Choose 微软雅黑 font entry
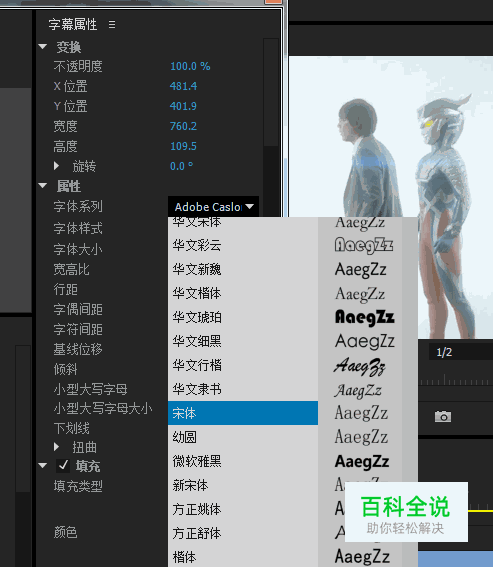The height and width of the screenshot is (567, 493). pyautogui.click(x=243, y=461)
